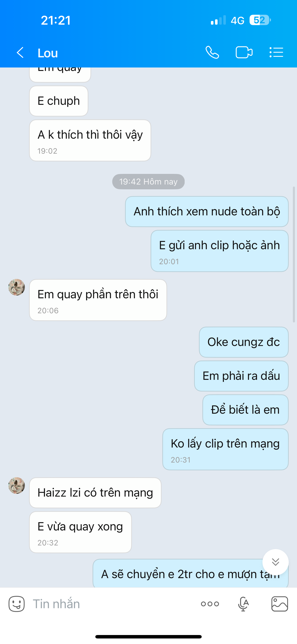This screenshot has height=644, width=297.
Task: Start a video call with Lou
Action: pos(244,53)
